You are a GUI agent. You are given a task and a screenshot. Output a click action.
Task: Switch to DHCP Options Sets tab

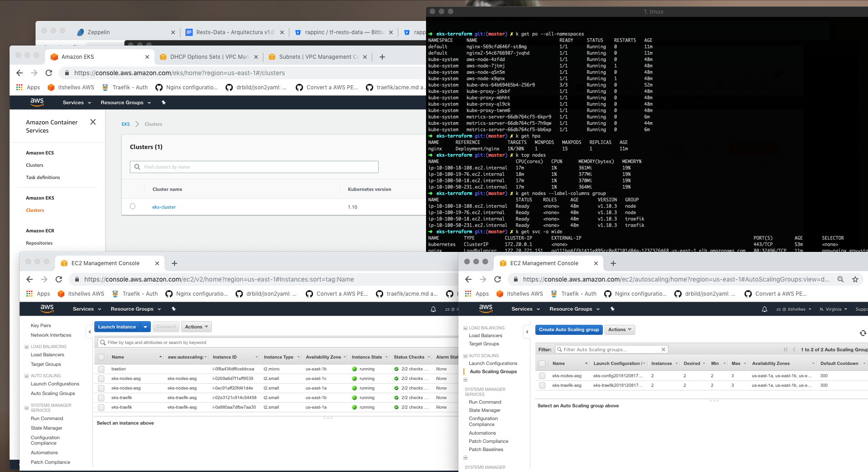pyautogui.click(x=209, y=57)
